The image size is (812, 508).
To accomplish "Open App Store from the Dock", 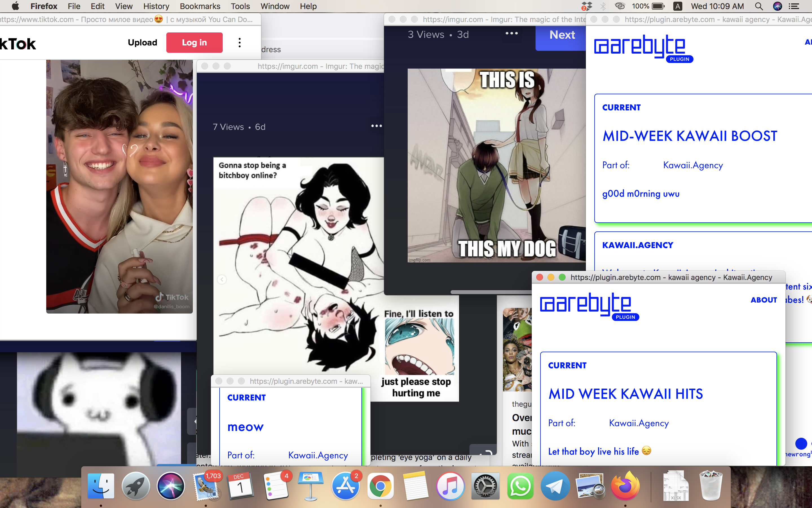I will tap(346, 486).
